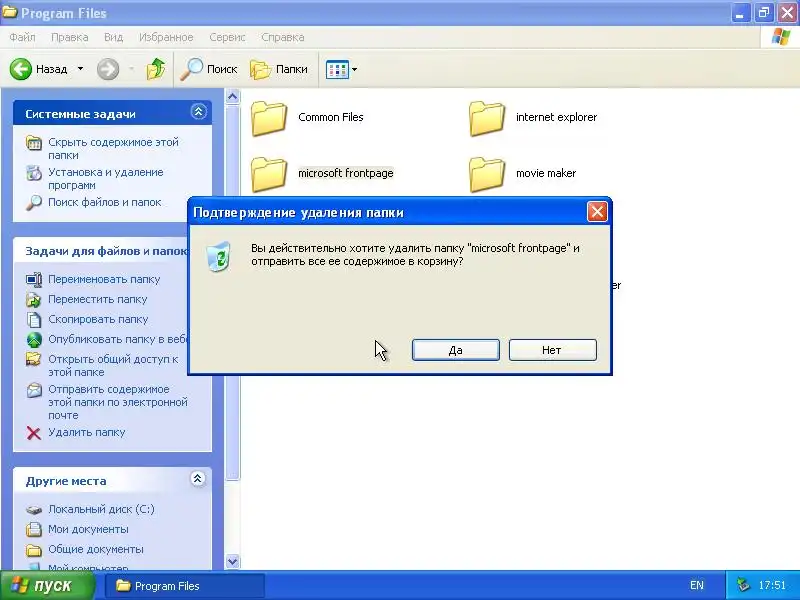Click Переименовать папку link
The image size is (800, 600).
click(104, 279)
